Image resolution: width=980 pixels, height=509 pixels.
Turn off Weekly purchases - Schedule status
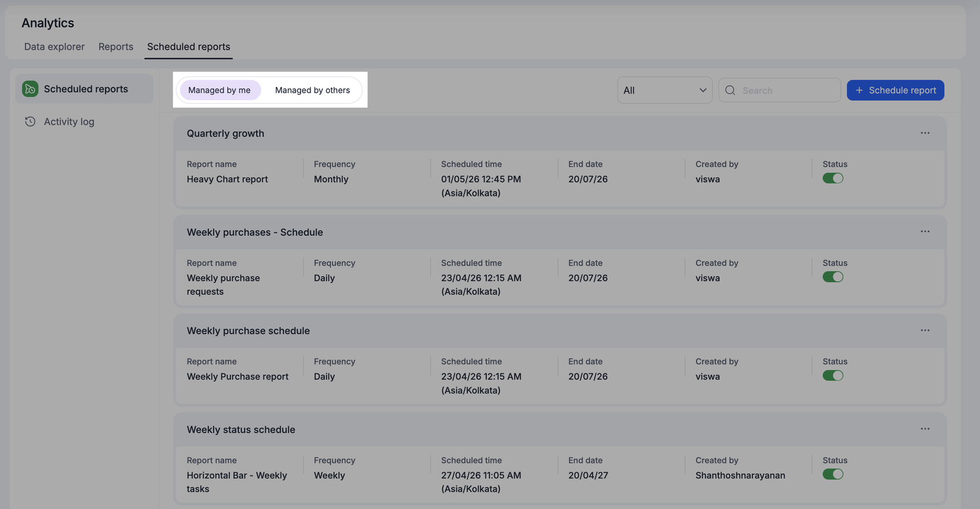pyautogui.click(x=832, y=277)
